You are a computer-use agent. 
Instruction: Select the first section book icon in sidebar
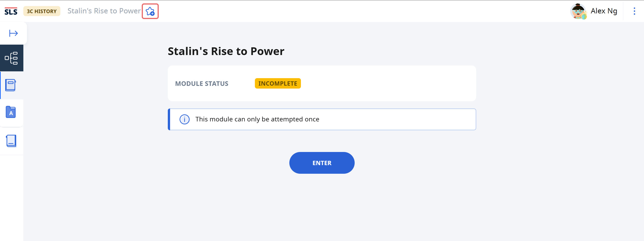pyautogui.click(x=11, y=85)
